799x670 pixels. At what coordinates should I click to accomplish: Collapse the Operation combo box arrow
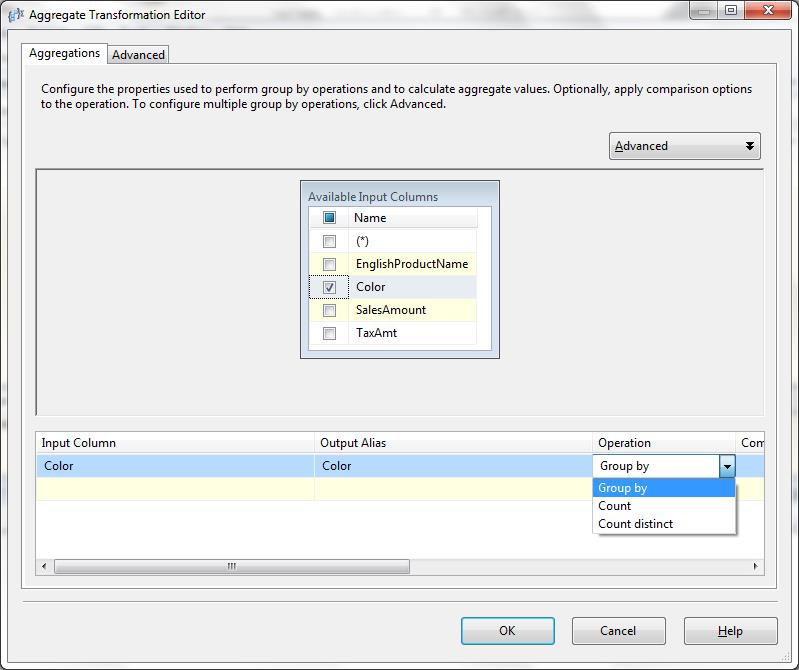click(727, 466)
